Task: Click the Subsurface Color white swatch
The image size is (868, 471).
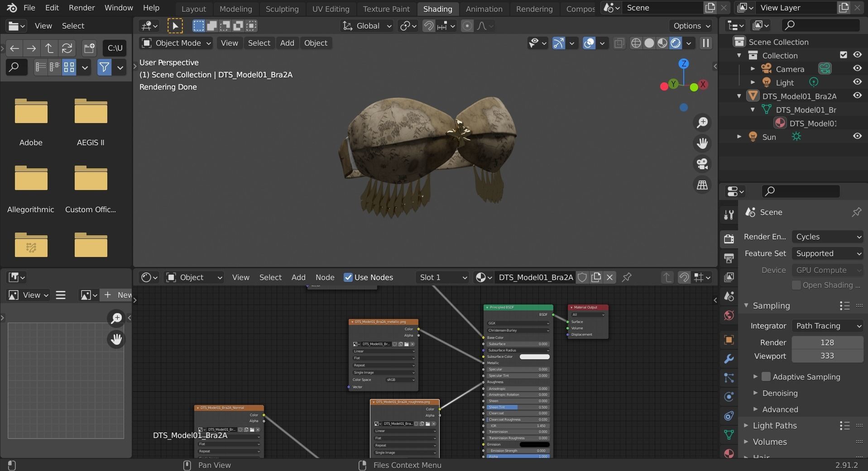Action: 534,357
